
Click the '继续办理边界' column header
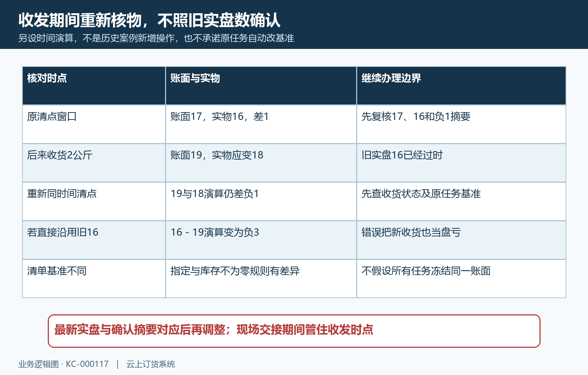pos(461,86)
